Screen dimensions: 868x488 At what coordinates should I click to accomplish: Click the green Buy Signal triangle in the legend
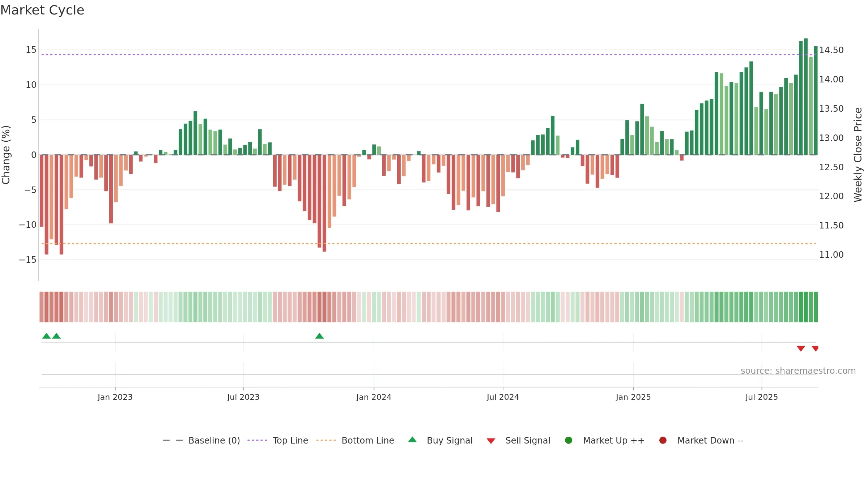coord(412,440)
